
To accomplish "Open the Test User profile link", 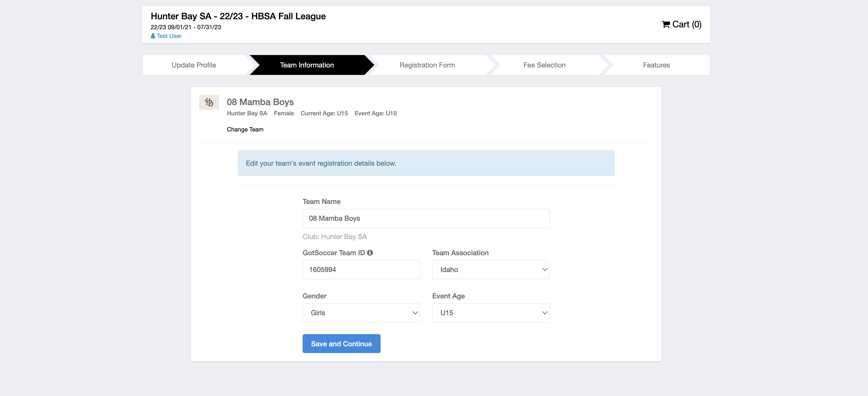I will 169,36.
